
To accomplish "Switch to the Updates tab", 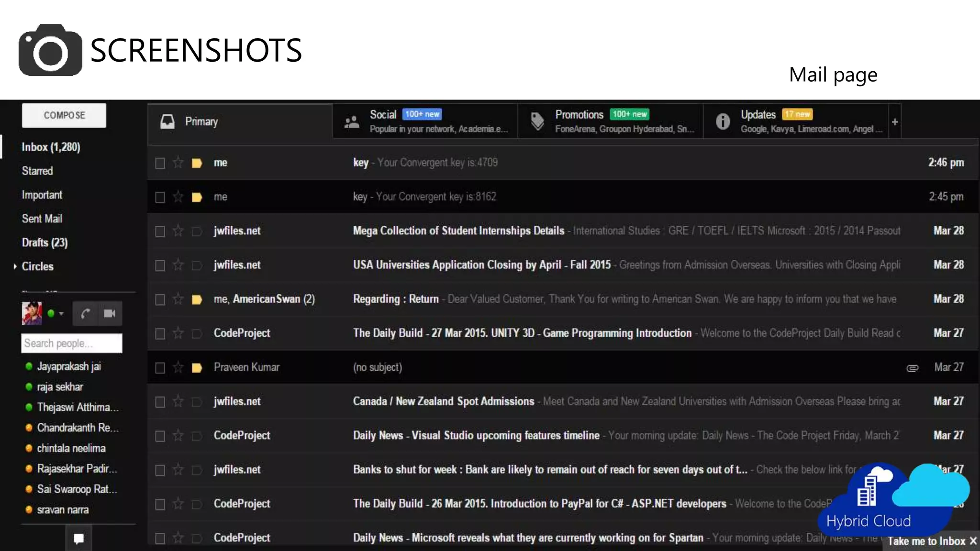I will tap(796, 121).
